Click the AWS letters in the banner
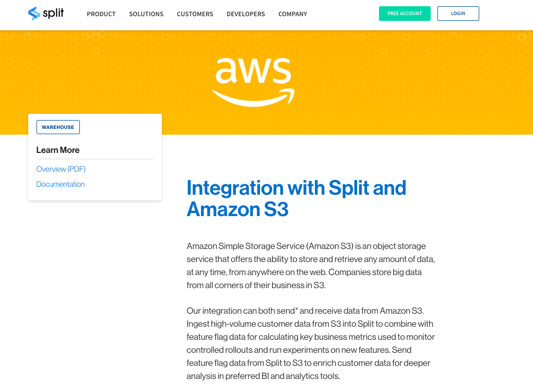533x392 pixels. pos(253,70)
